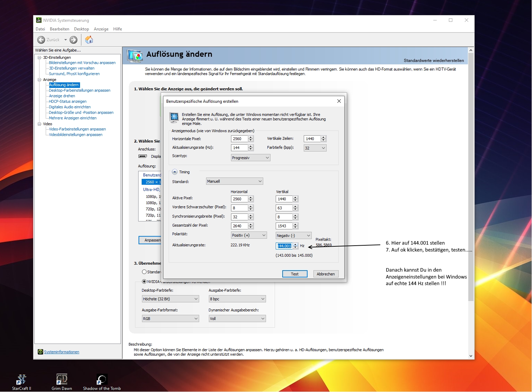Collapse the Anzeige tree node

(39, 80)
